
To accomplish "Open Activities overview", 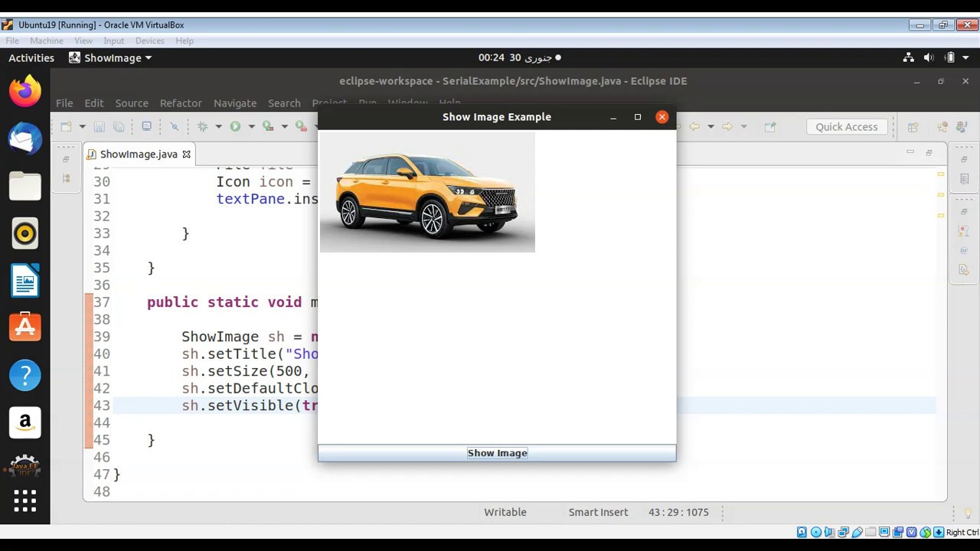I will [31, 57].
